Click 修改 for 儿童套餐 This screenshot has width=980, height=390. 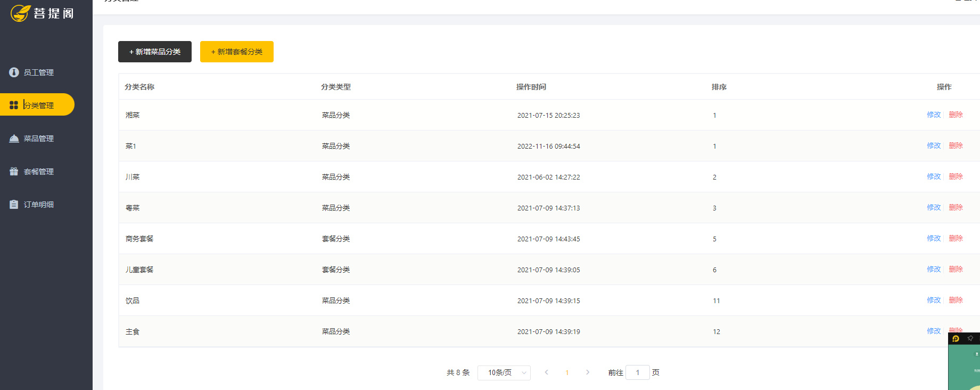(x=934, y=269)
